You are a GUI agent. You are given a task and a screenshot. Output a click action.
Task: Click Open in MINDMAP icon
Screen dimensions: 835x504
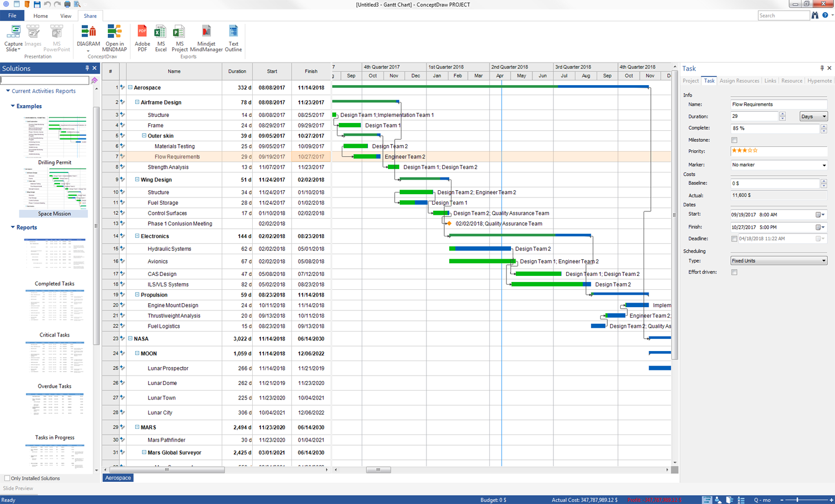(114, 34)
